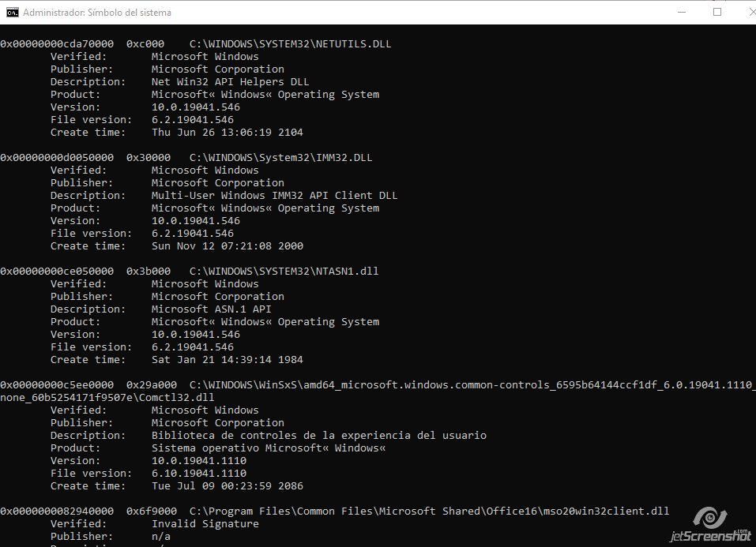Click size value 0xc000
This screenshot has height=547, width=756.
pos(145,44)
